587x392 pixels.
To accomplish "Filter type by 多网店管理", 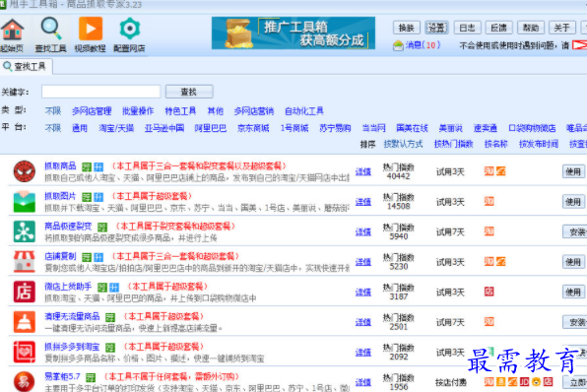I will [x=92, y=111].
